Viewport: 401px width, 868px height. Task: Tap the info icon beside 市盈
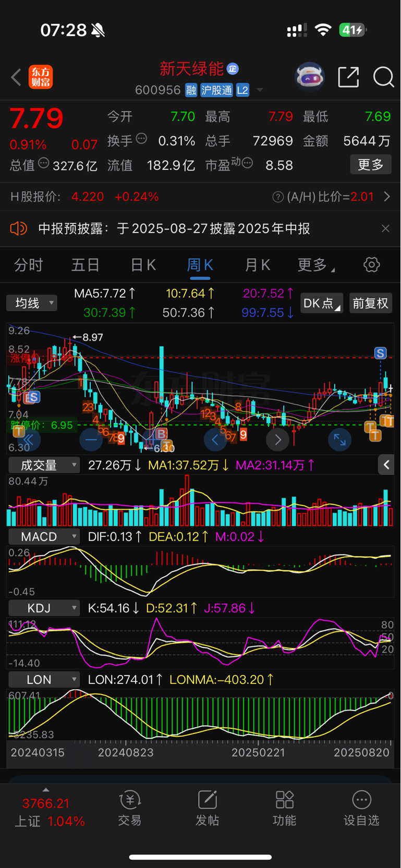(248, 164)
